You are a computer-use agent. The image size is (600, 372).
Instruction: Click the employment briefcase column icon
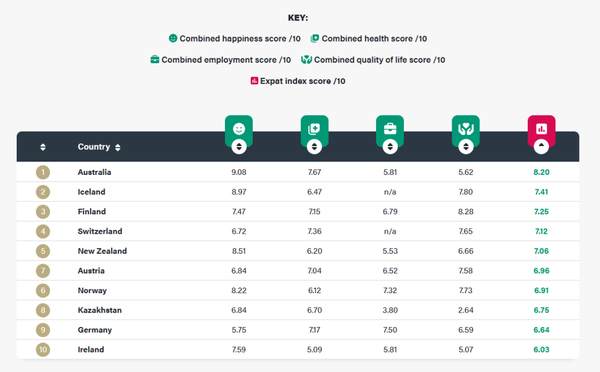(390, 129)
